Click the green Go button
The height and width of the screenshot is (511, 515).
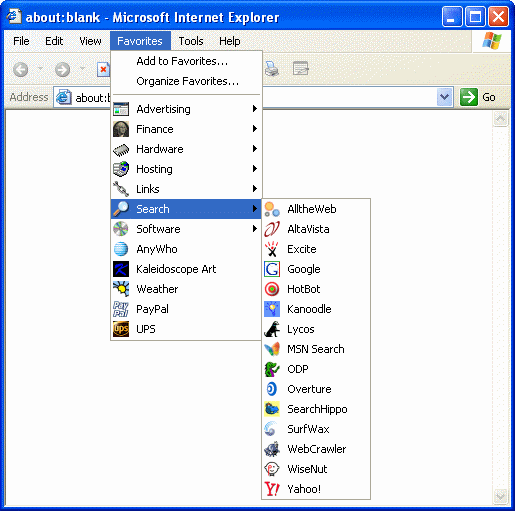click(x=478, y=97)
